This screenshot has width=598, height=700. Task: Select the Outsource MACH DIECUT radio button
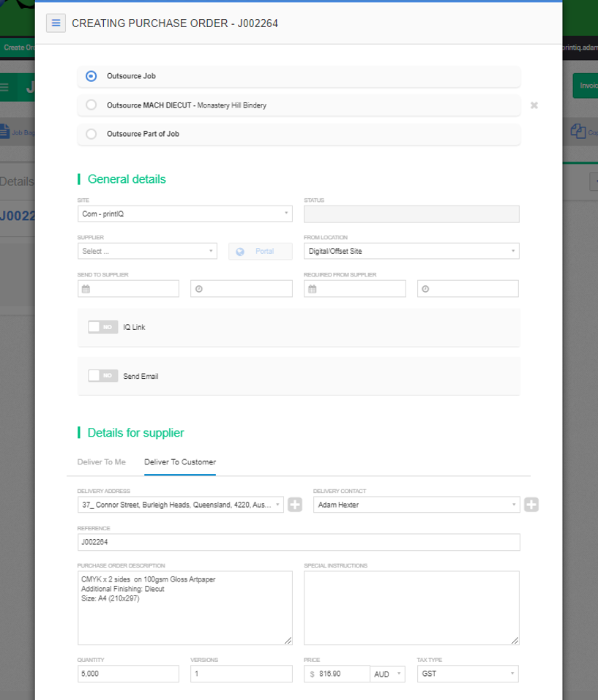click(x=91, y=105)
